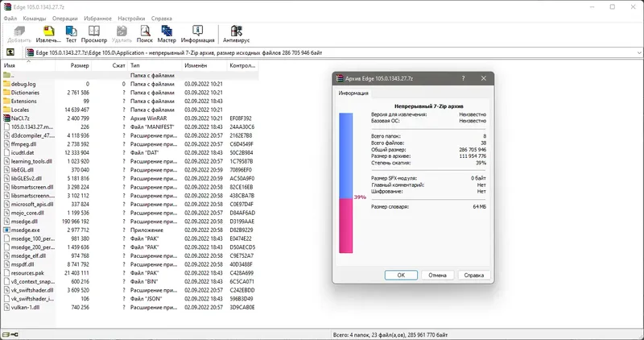Select the libGLESv2.dll file row
Image resolution: width=644 pixels, height=340 pixels.
(x=130, y=178)
